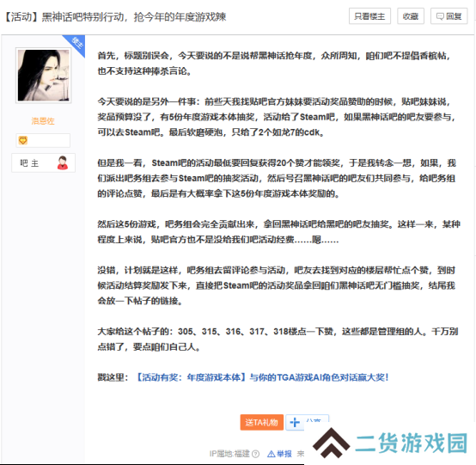Click the IP属地:福建 location text
This screenshot has height=465, width=476.
(229, 454)
